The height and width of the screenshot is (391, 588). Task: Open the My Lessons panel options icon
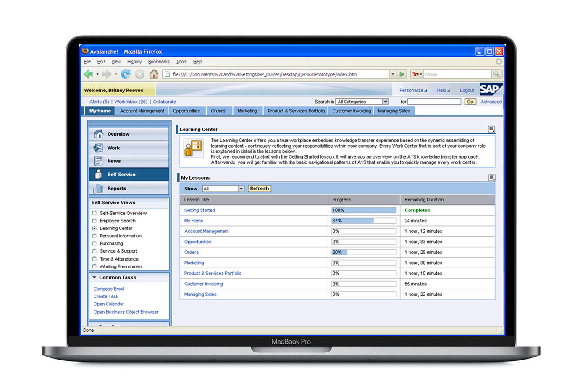(x=491, y=177)
